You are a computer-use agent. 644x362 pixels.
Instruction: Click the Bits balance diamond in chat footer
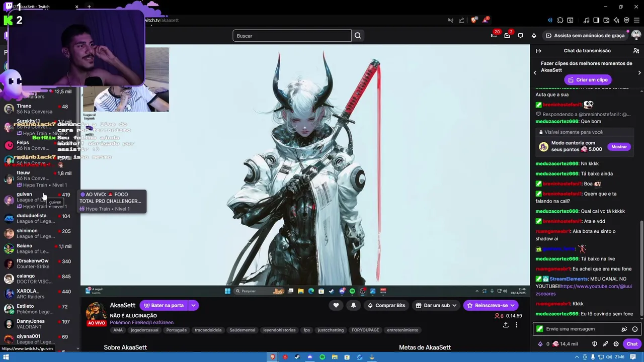[x=540, y=344]
